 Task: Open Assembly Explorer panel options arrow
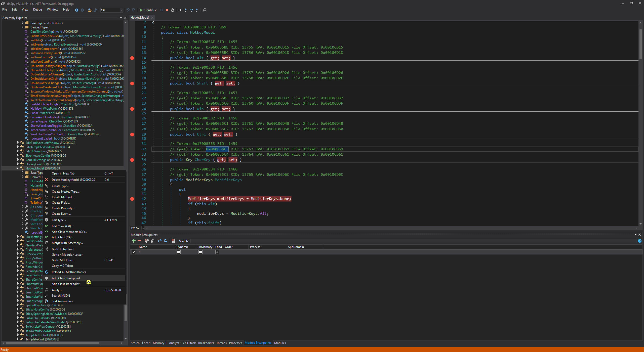[121, 18]
